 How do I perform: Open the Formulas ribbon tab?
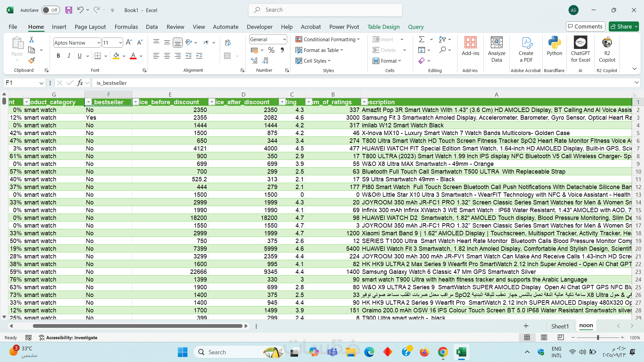126,27
